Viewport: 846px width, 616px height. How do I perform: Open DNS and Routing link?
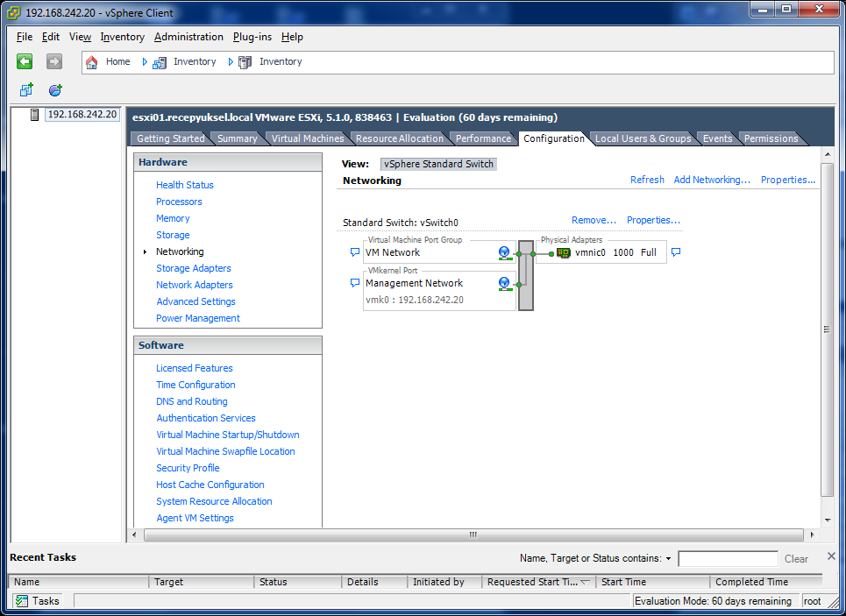(x=191, y=401)
